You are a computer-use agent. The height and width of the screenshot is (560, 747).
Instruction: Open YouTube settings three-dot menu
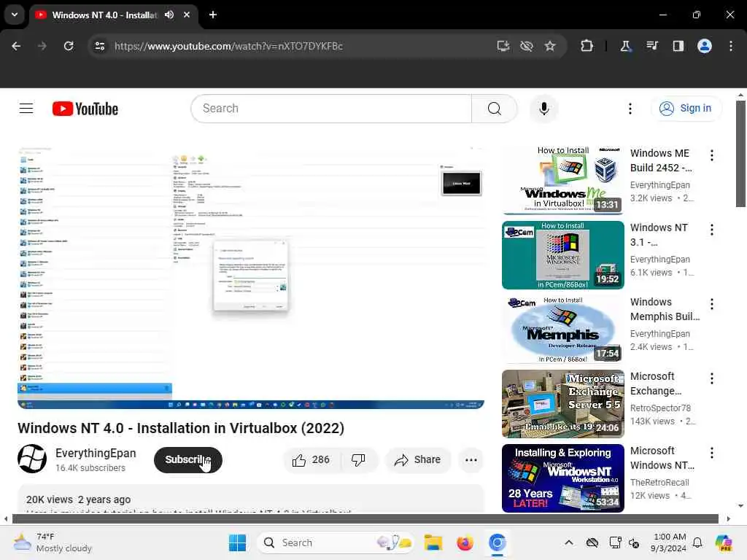click(x=630, y=109)
